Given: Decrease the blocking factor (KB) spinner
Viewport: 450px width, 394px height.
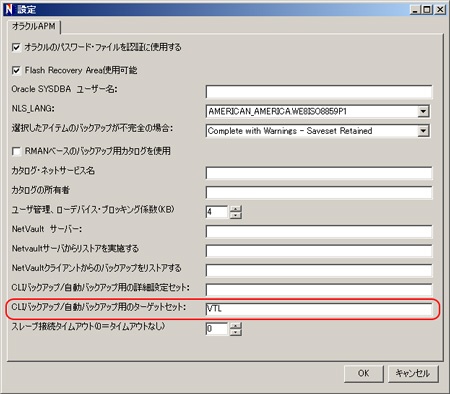Looking at the screenshot, I should [236, 215].
